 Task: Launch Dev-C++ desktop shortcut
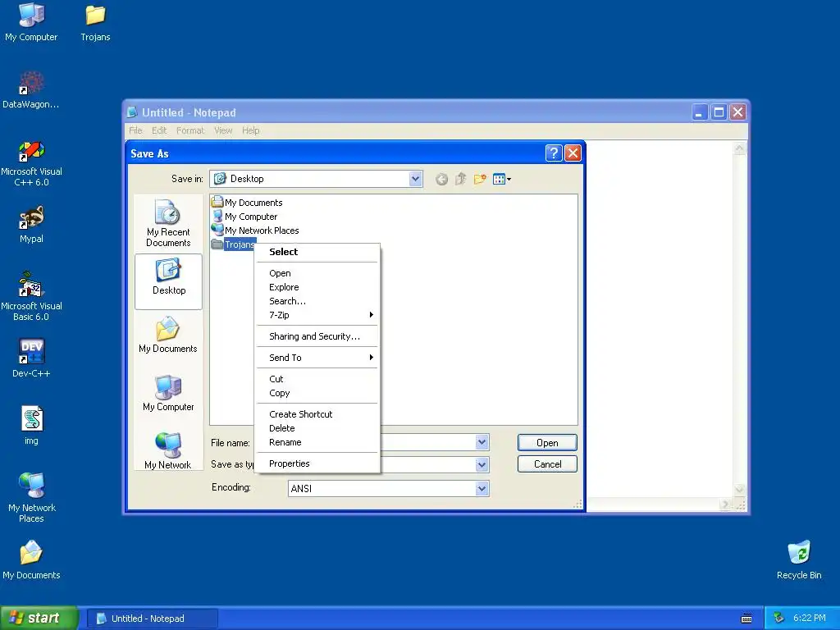click(x=31, y=358)
